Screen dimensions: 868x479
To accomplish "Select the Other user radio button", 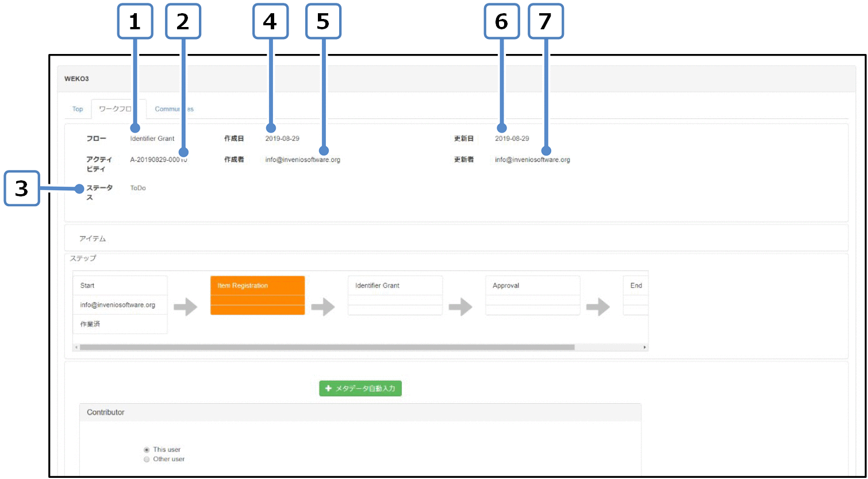I will pyautogui.click(x=147, y=459).
